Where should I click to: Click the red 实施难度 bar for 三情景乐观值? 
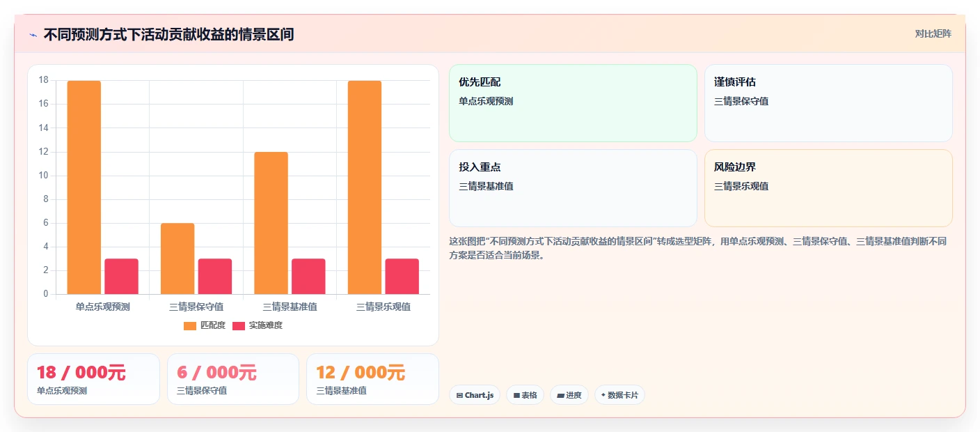tap(402, 277)
